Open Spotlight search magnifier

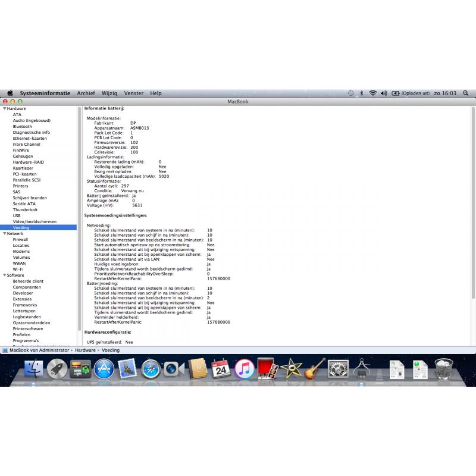pos(465,93)
